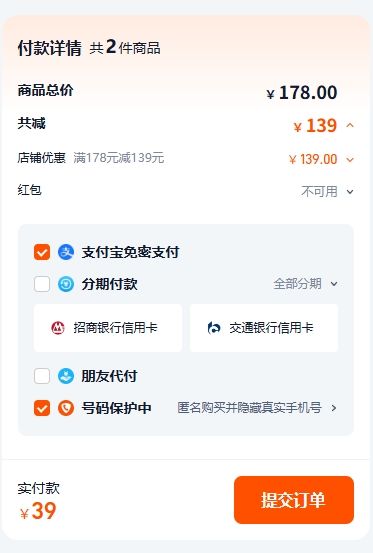Submit the order with 提交订单
This screenshot has width=373, height=553.
coord(294,500)
